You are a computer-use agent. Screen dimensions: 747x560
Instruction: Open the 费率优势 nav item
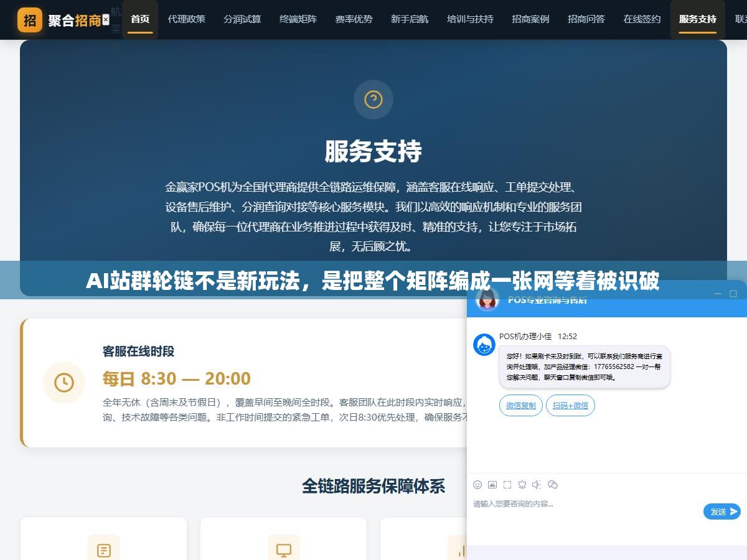(x=354, y=19)
